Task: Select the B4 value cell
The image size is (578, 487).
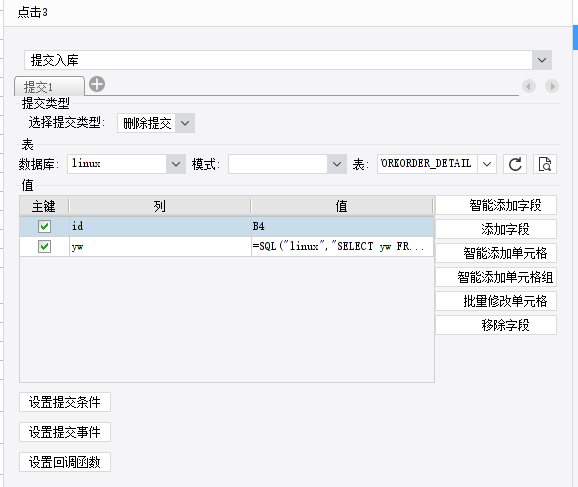Action: [x=342, y=226]
